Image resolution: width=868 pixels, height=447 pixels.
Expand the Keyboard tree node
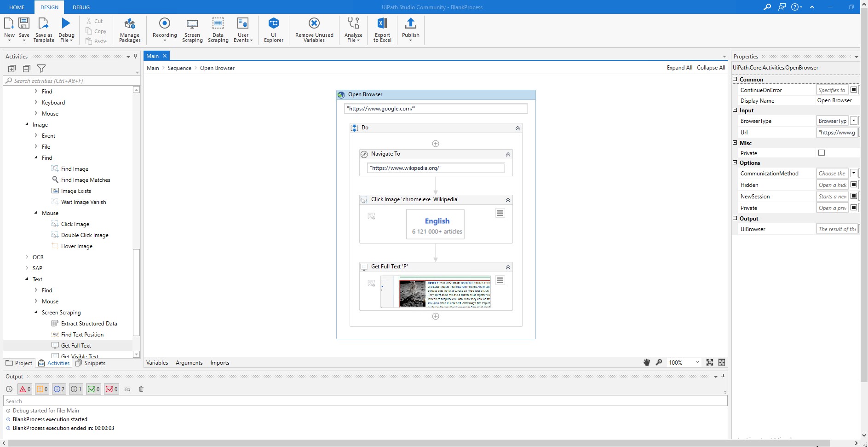point(36,102)
